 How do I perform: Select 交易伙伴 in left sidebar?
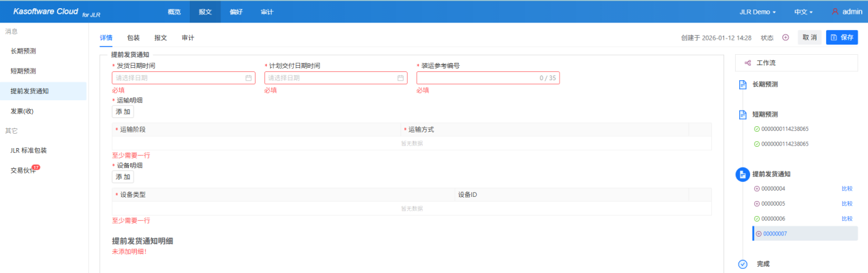click(x=43, y=170)
